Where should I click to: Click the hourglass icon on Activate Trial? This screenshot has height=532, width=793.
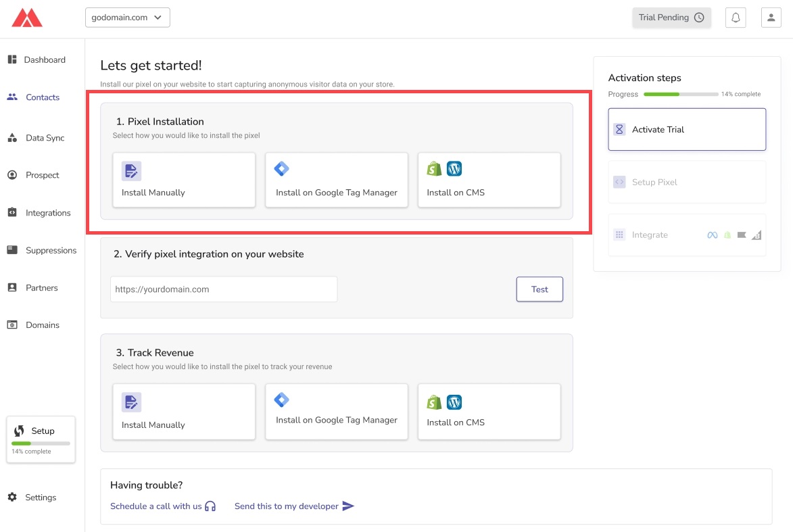pos(619,130)
